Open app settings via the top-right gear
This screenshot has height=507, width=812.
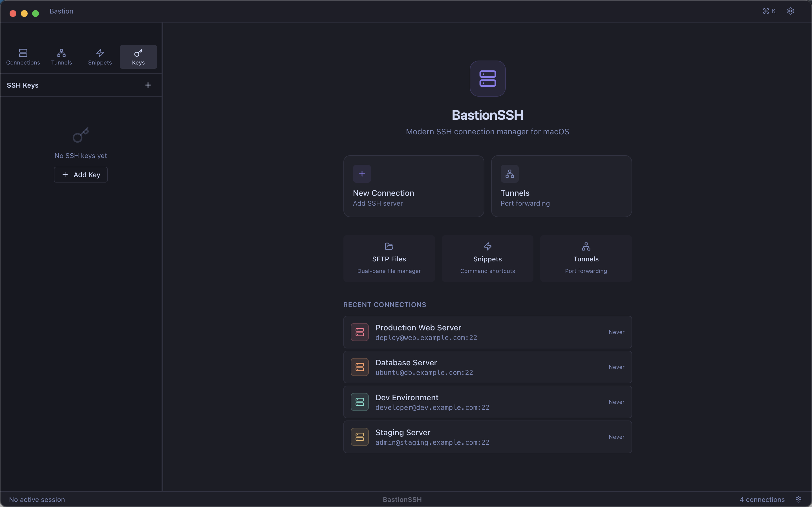coord(791,11)
